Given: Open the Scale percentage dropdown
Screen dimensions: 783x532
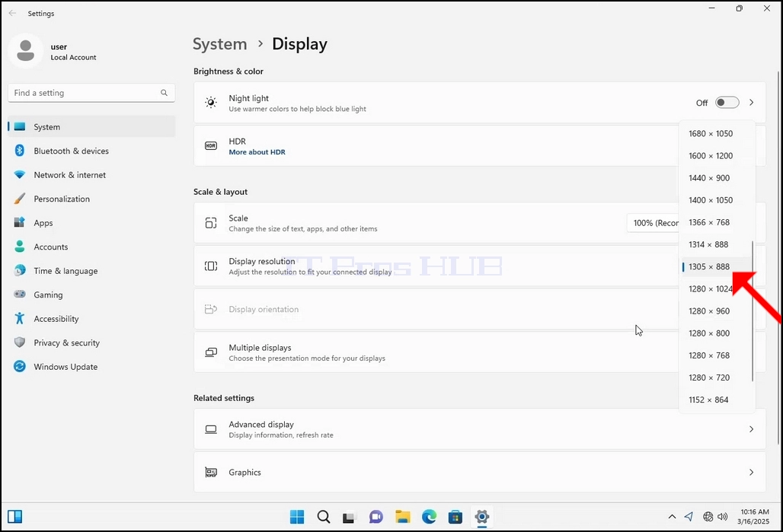Looking at the screenshot, I should 654,222.
